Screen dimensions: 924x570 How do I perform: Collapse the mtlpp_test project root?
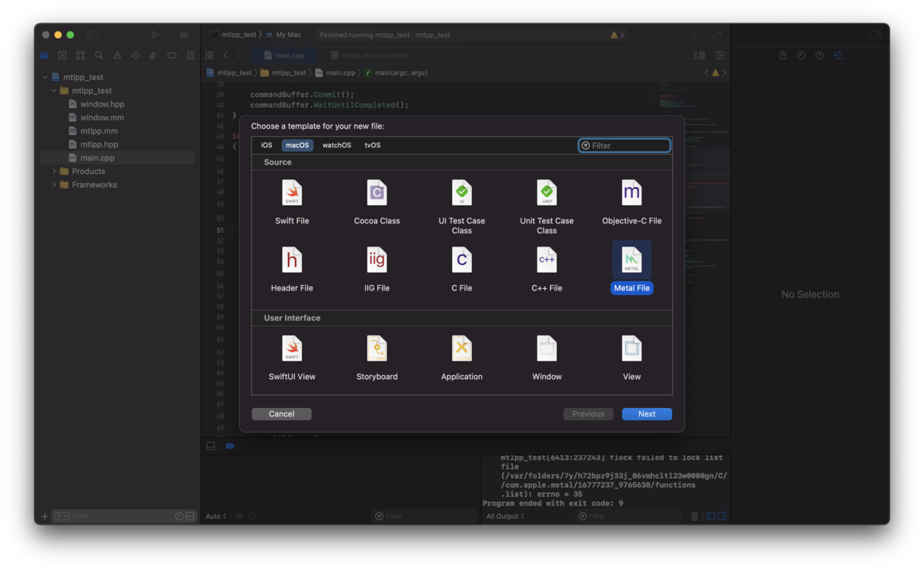(x=45, y=77)
